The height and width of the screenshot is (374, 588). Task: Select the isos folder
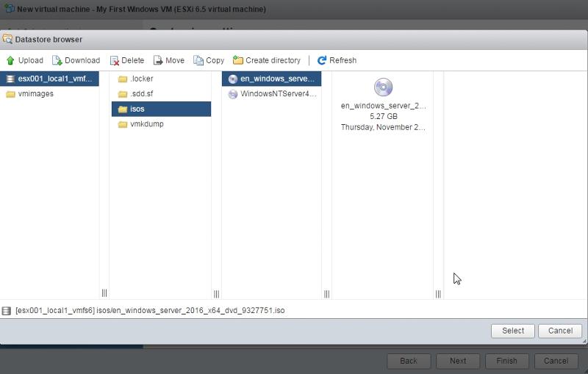pyautogui.click(x=137, y=109)
